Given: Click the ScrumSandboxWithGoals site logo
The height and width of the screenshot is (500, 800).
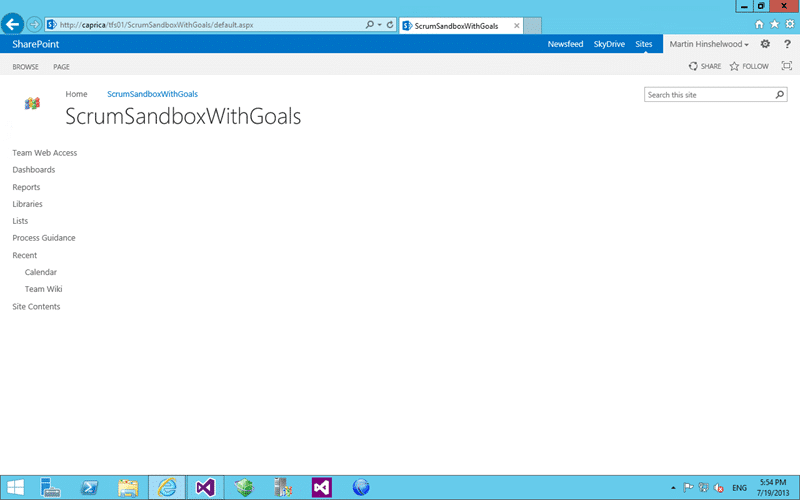Looking at the screenshot, I should tap(32, 104).
